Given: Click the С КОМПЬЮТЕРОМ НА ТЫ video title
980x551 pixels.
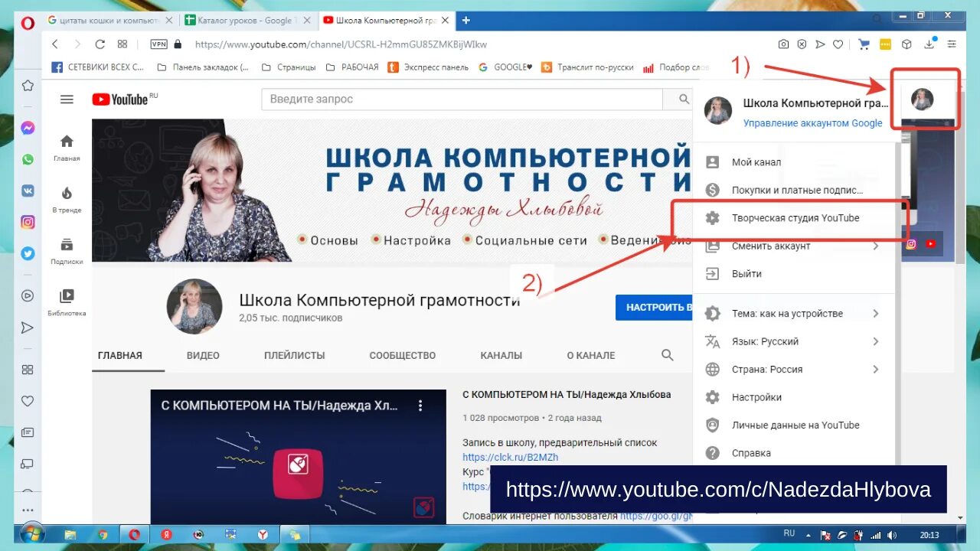Looking at the screenshot, I should 567,395.
